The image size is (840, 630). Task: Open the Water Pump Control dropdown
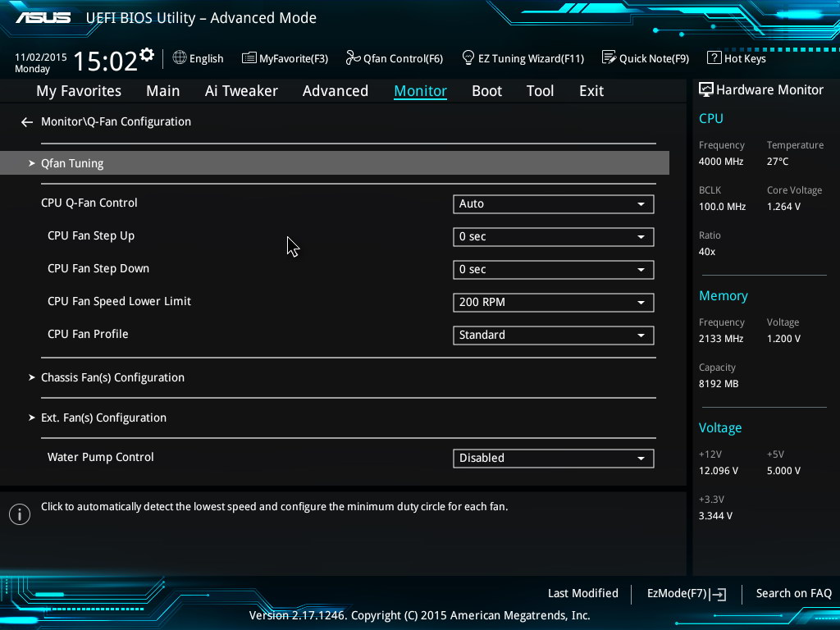click(x=553, y=458)
